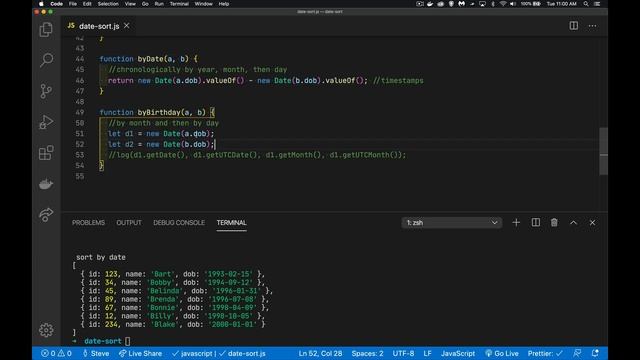The image size is (640, 360).
Task: Open the View menu
Action: coord(130,4)
